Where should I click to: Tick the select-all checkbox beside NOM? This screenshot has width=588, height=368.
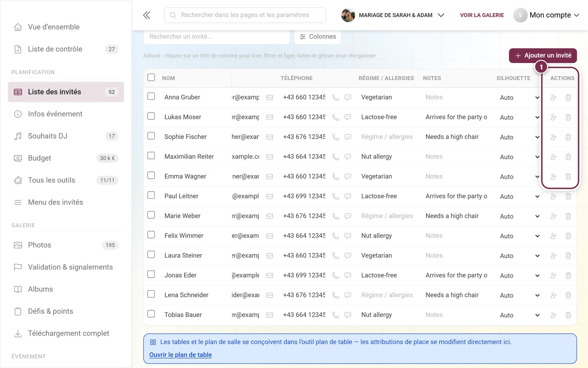(151, 77)
